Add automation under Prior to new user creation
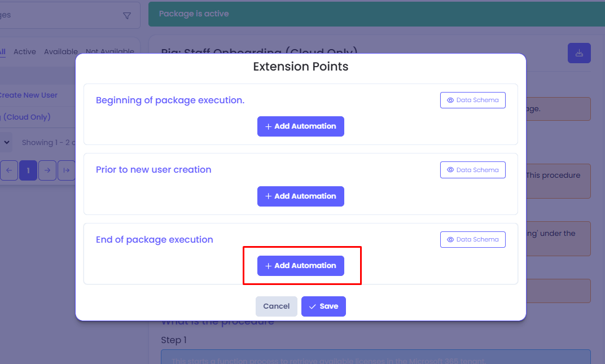The width and height of the screenshot is (605, 364). (301, 196)
